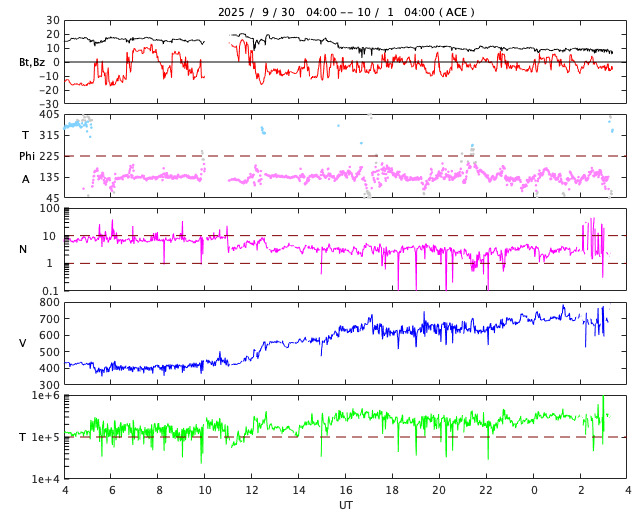Click the 135 tick on the angle panel

click(x=49, y=177)
